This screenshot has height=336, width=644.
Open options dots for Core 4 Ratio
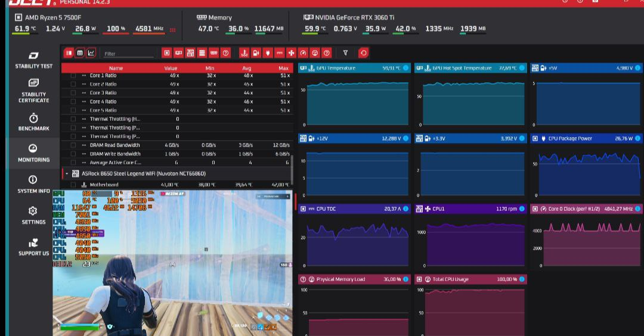[84, 102]
